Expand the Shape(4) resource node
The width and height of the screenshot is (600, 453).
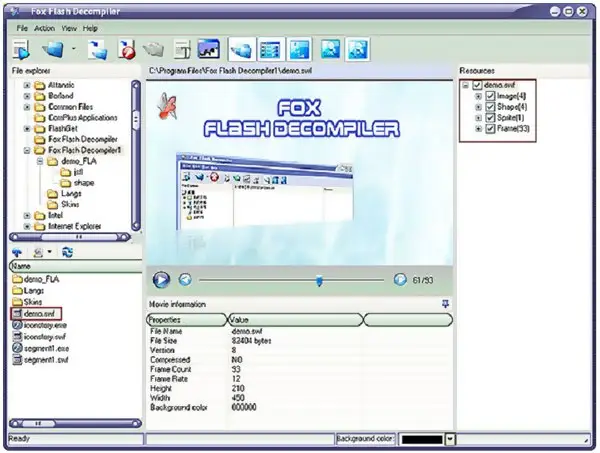click(478, 107)
